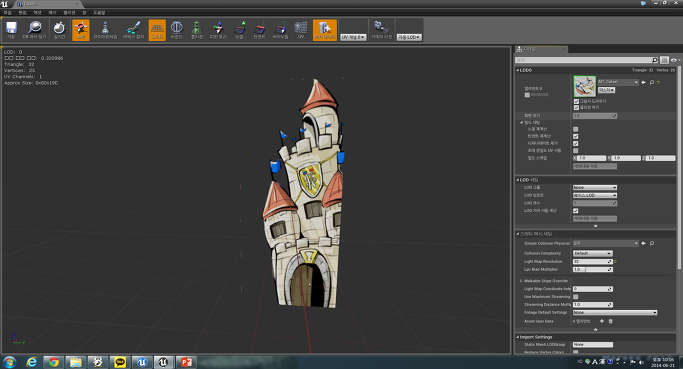
Task: Toggle the Grid (그리드) toolbar icon
Action: (157, 30)
